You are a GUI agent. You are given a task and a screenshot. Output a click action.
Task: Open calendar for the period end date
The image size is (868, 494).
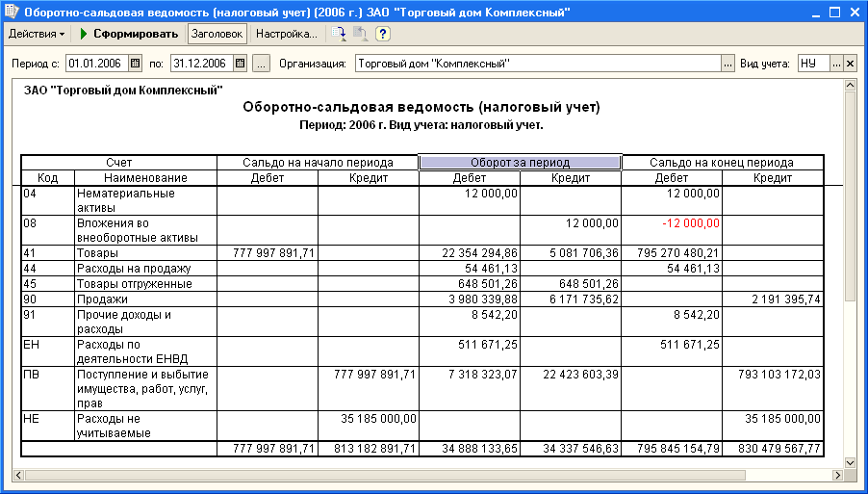click(x=241, y=64)
